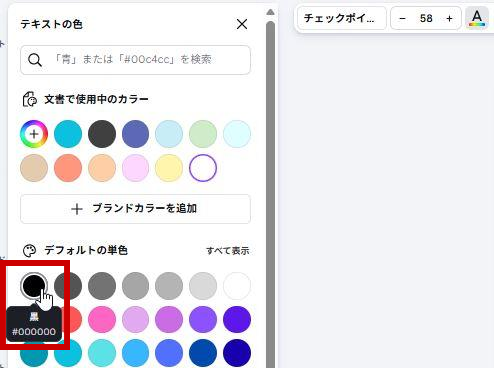Select the dark gray document color swatch
The width and height of the screenshot is (494, 368).
pos(102,134)
